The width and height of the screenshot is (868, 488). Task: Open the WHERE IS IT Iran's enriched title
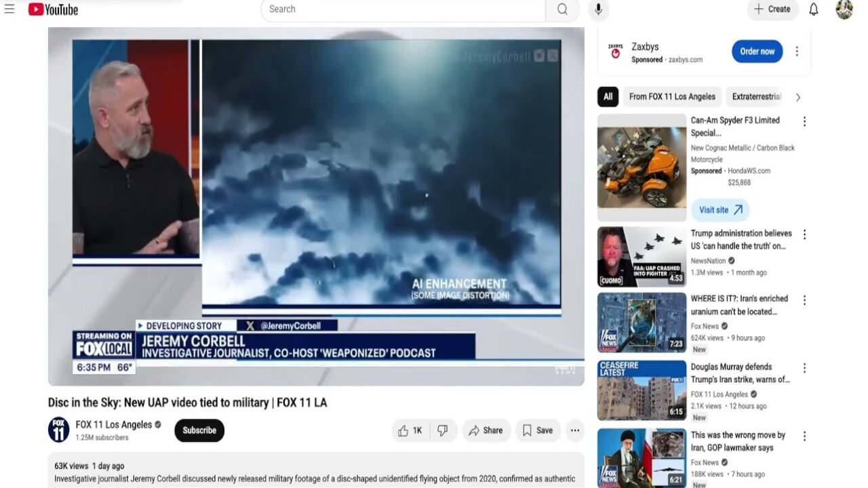[739, 305]
